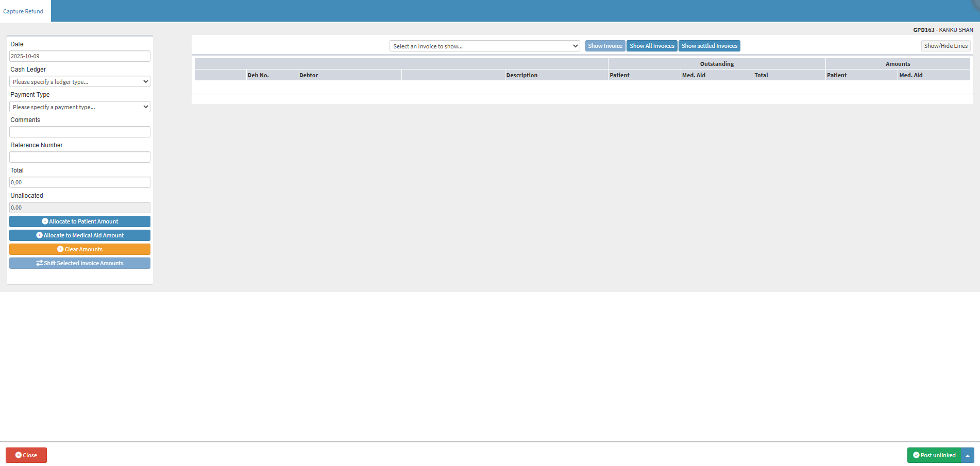Click the GPD163 - KANKU SHAN label

click(943, 30)
